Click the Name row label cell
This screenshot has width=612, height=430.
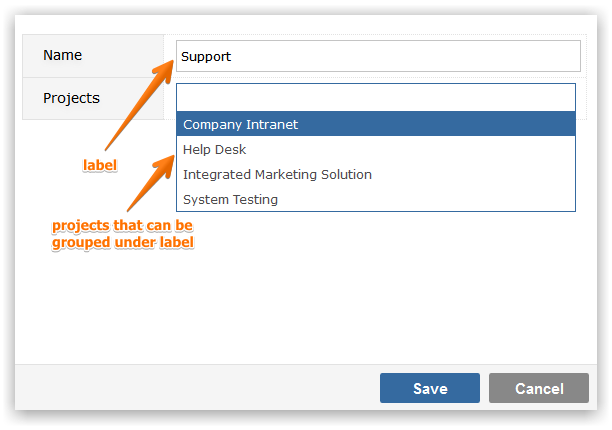[x=93, y=56]
